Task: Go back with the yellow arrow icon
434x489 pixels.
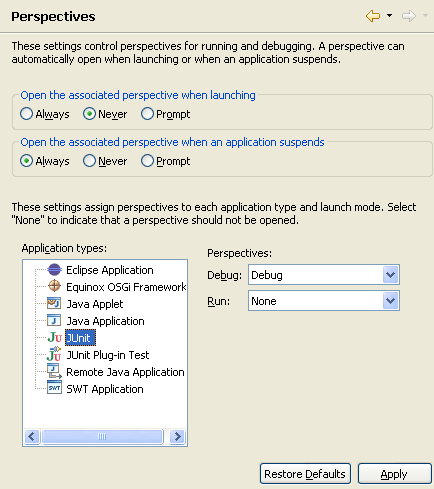Action: (x=373, y=16)
